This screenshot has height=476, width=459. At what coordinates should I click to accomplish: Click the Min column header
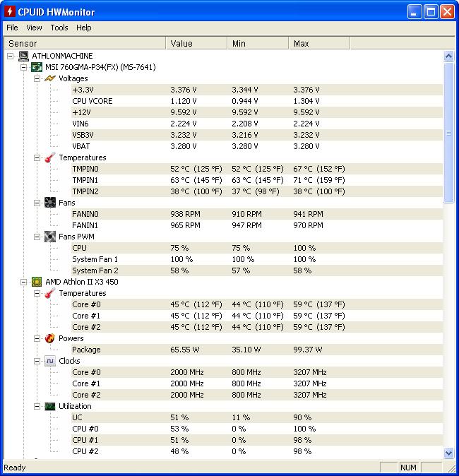pyautogui.click(x=258, y=43)
